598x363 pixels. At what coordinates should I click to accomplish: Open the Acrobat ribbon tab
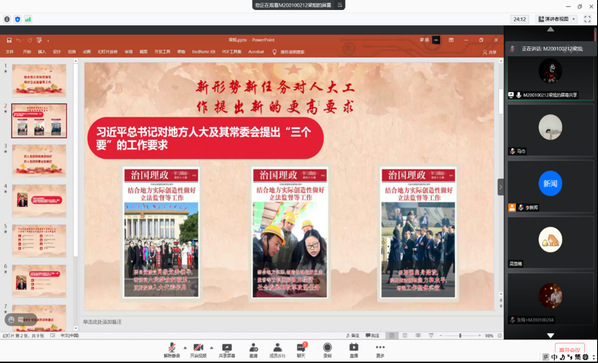pos(256,52)
